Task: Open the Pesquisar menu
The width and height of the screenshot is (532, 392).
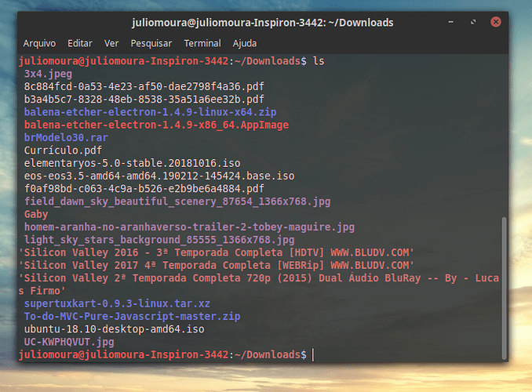Action: (151, 43)
